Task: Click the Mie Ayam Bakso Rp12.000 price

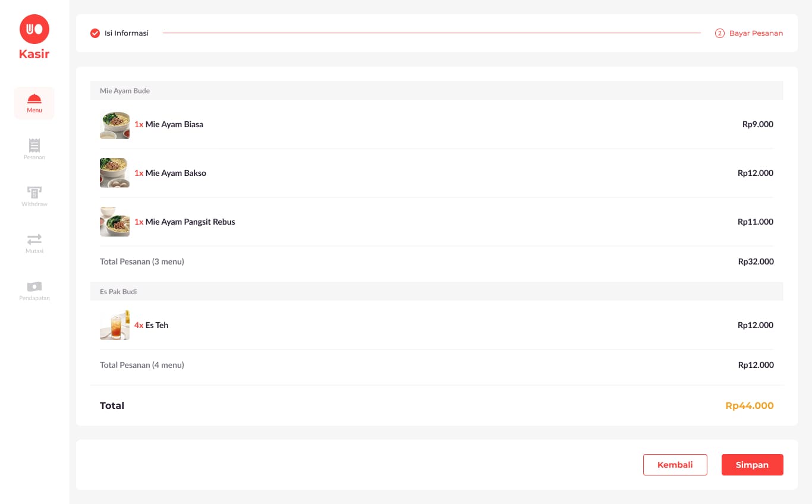Action: (756, 173)
